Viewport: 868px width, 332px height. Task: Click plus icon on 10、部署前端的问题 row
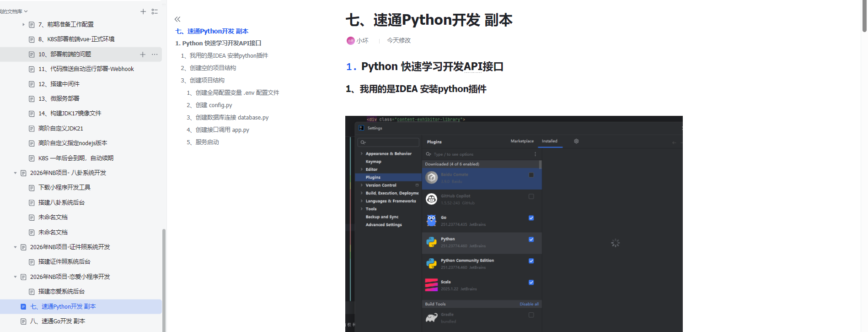[x=143, y=54]
